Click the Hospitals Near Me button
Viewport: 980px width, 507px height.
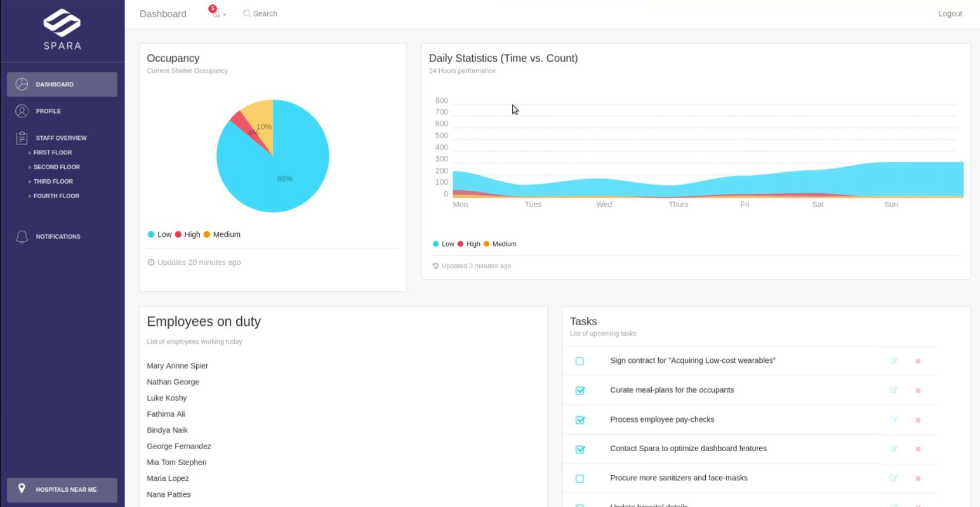[x=62, y=489]
